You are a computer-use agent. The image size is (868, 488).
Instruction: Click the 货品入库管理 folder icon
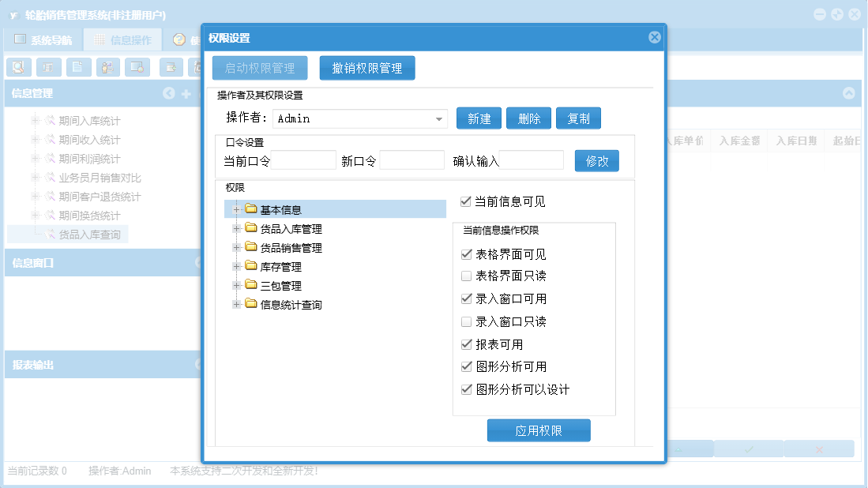click(x=251, y=228)
